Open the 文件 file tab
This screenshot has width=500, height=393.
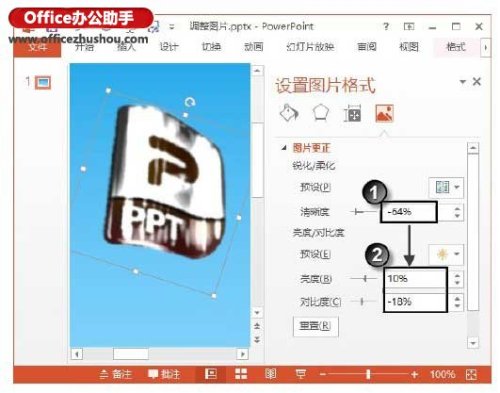click(38, 47)
